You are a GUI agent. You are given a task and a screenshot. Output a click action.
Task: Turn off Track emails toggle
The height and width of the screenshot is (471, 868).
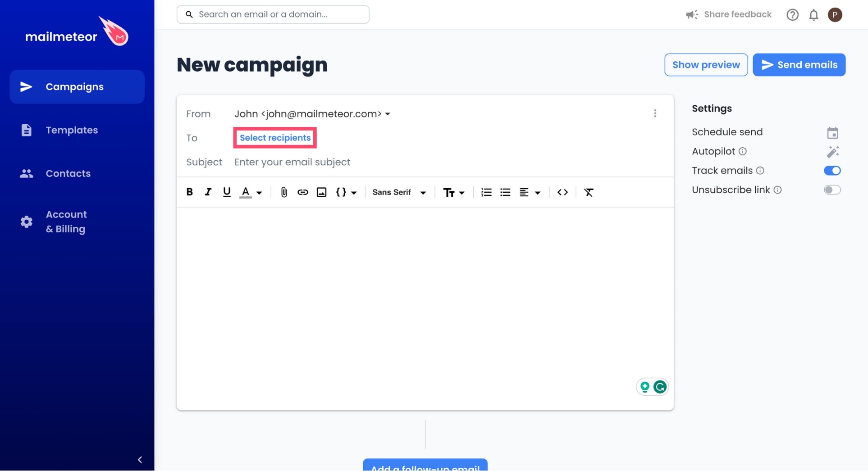[x=832, y=171]
